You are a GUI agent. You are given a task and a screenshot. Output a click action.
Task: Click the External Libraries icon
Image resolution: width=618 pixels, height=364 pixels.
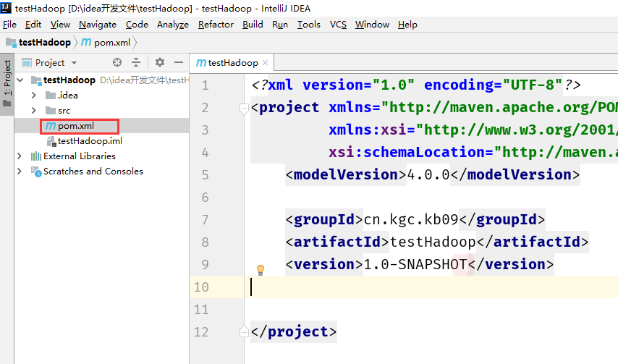(36, 156)
